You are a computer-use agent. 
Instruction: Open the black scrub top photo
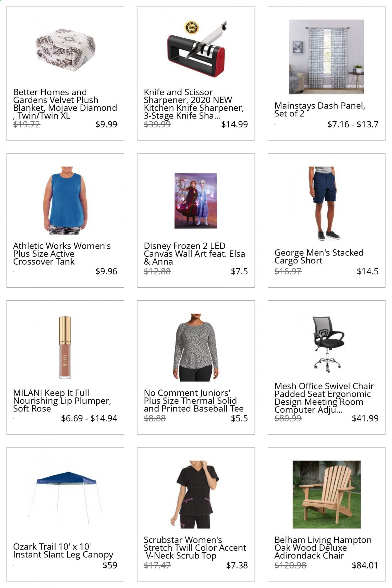pos(195,495)
